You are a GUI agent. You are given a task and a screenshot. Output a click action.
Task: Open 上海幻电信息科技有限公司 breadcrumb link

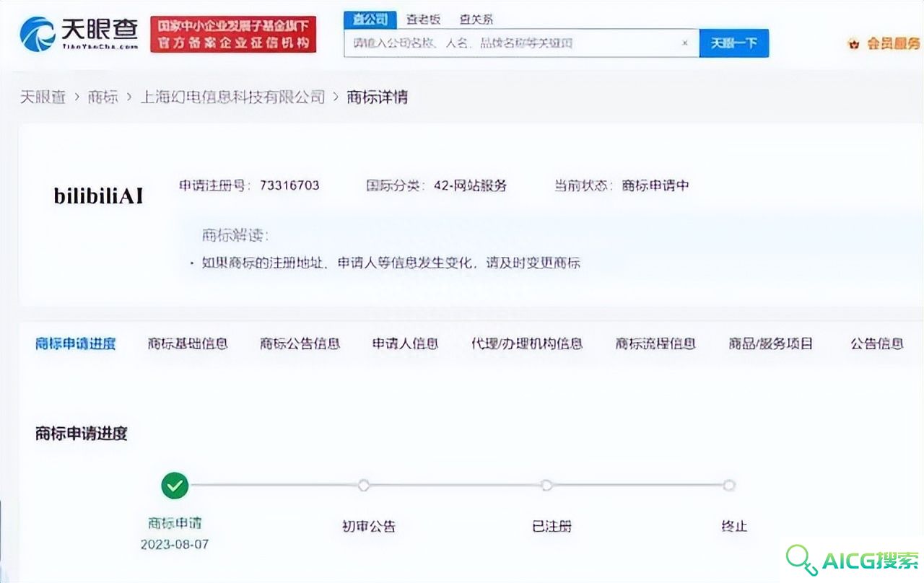pyautogui.click(x=232, y=97)
